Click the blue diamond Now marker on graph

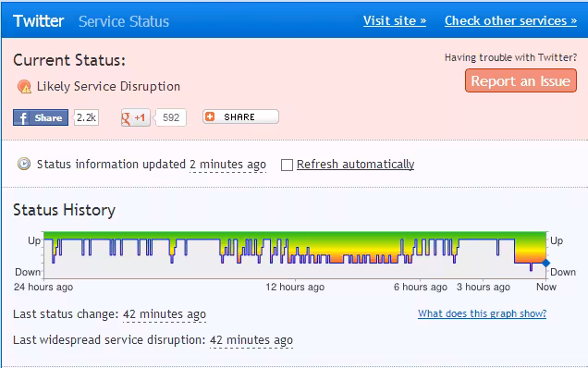[x=546, y=263]
